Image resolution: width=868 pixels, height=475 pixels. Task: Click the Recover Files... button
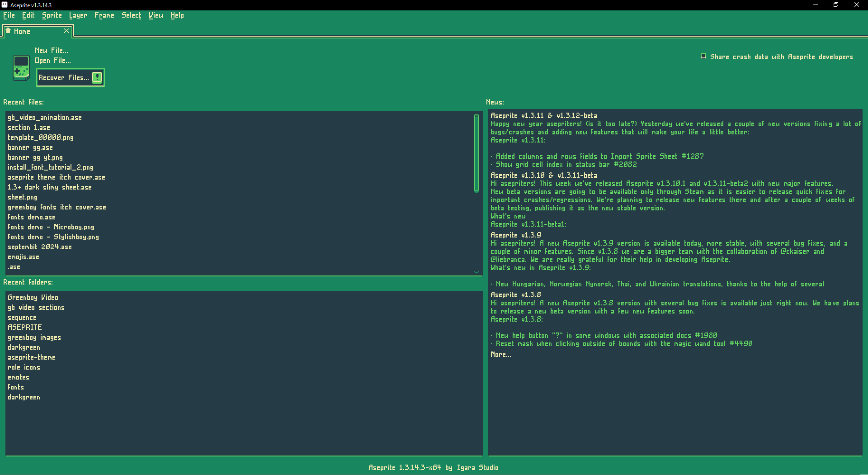coord(71,78)
